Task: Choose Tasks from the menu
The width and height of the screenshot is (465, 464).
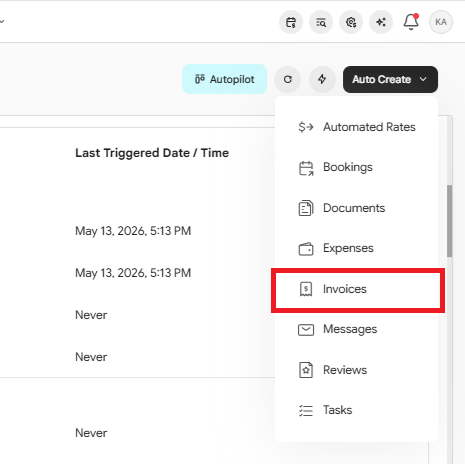Action: point(356,410)
